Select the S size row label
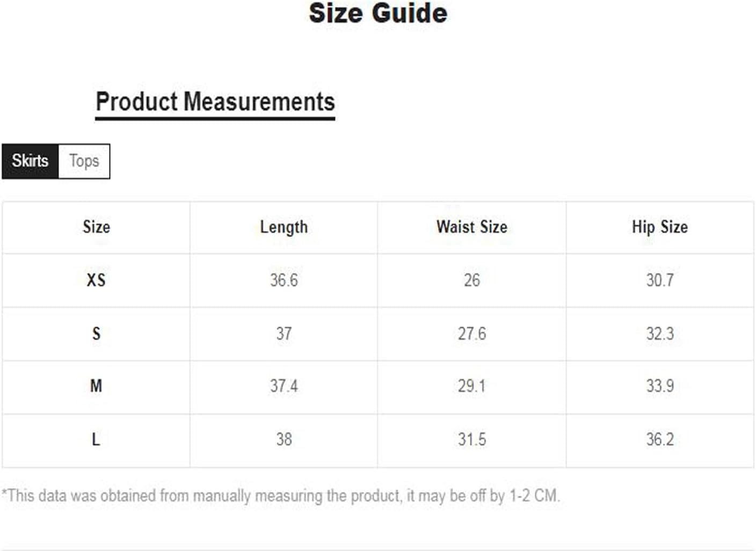The image size is (756, 551). tap(96, 334)
